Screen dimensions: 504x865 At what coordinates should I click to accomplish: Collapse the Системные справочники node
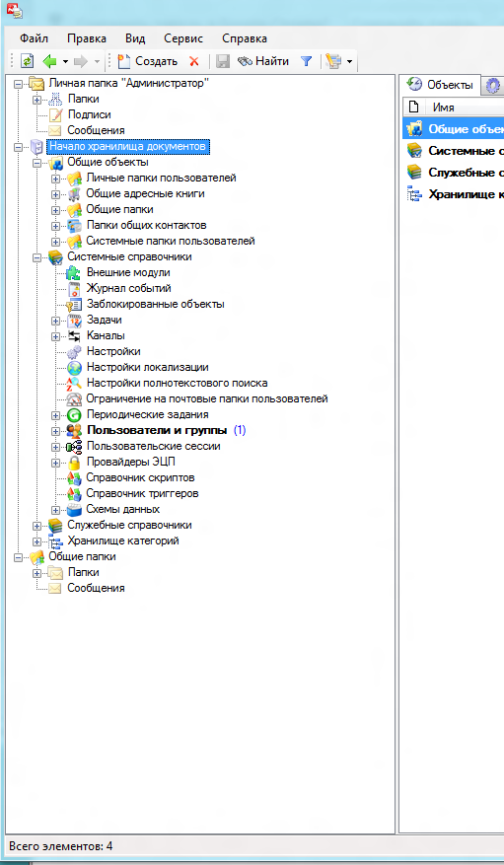click(x=36, y=257)
